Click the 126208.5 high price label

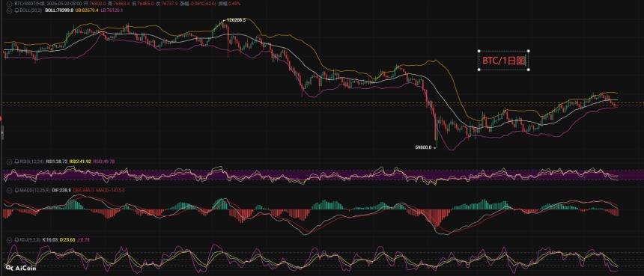pos(236,19)
